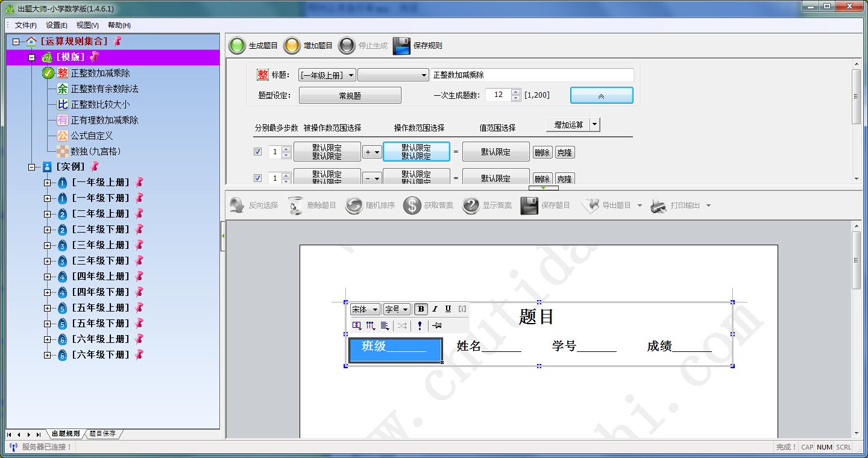Toggle the subtraction operation row checkbox
The image size is (868, 458).
pyautogui.click(x=258, y=178)
